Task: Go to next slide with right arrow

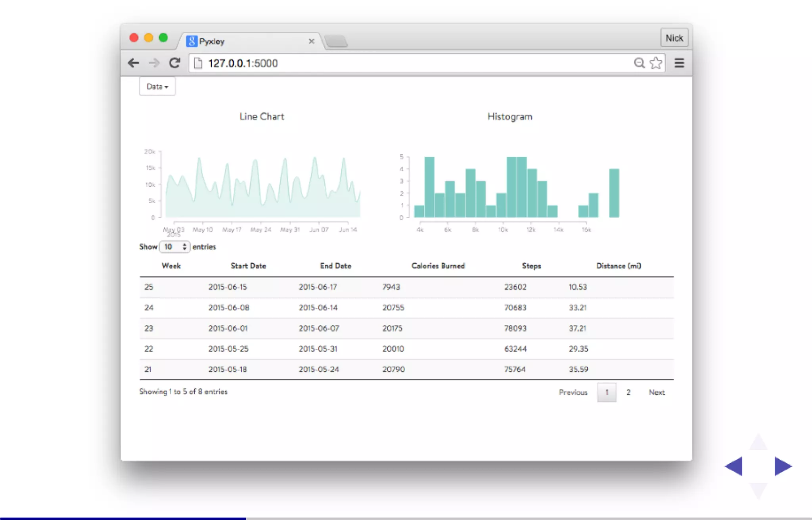Action: coord(783,466)
